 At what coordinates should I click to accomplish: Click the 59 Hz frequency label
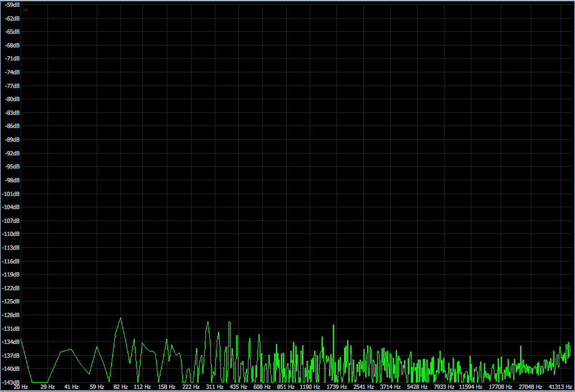tap(97, 387)
